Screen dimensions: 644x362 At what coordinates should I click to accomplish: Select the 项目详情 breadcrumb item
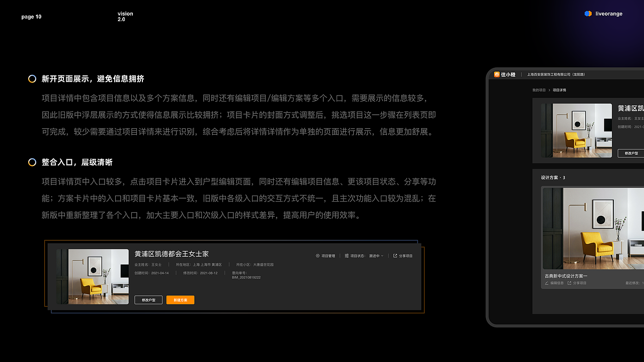tap(560, 89)
